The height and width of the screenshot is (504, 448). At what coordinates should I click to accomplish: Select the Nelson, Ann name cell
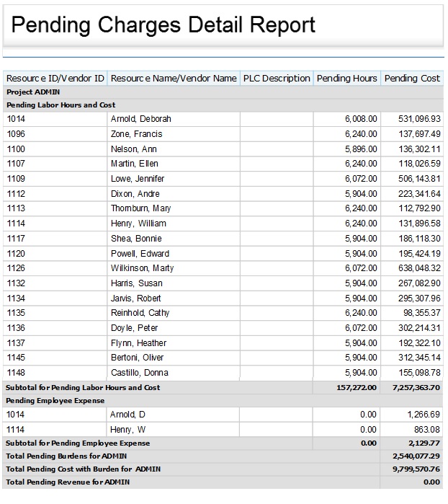pyautogui.click(x=133, y=149)
